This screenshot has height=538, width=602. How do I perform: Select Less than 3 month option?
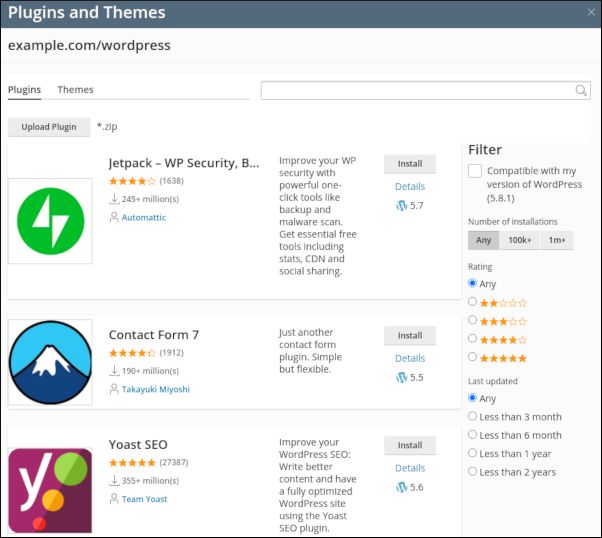473,416
